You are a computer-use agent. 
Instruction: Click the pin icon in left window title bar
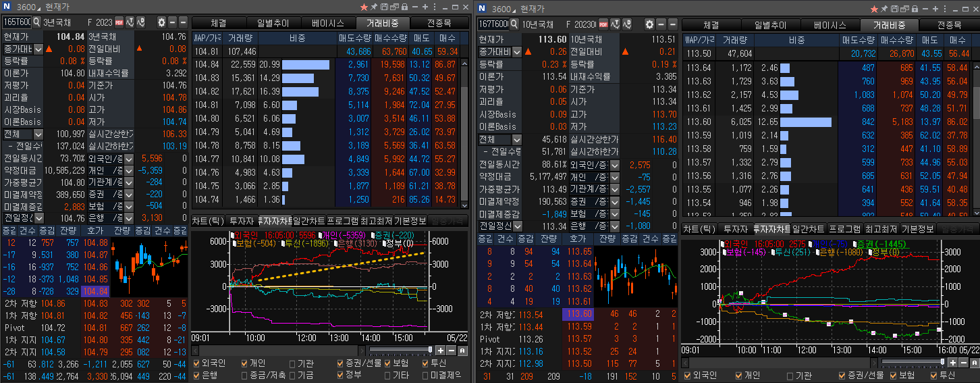click(375, 7)
